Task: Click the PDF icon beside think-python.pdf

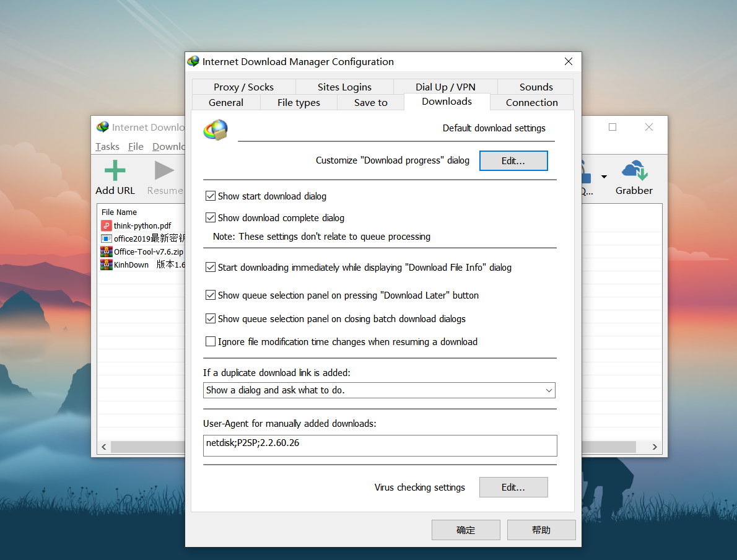Action: [x=105, y=225]
